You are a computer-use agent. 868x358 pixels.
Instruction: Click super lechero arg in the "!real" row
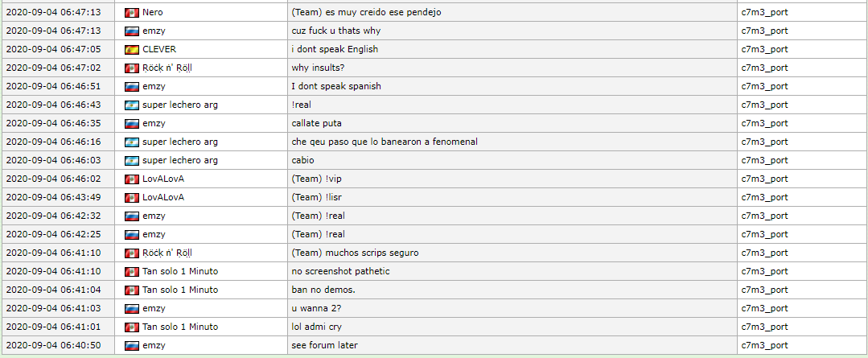[179, 105]
